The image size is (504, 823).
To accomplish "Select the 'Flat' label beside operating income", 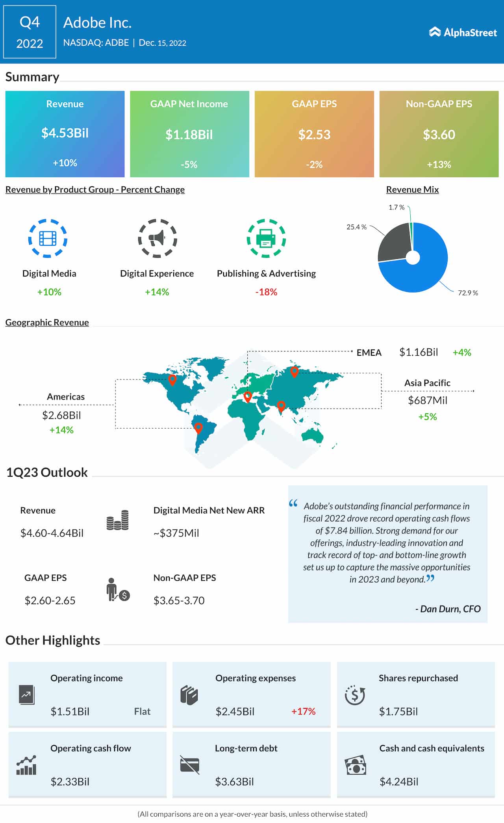I will click(x=142, y=712).
